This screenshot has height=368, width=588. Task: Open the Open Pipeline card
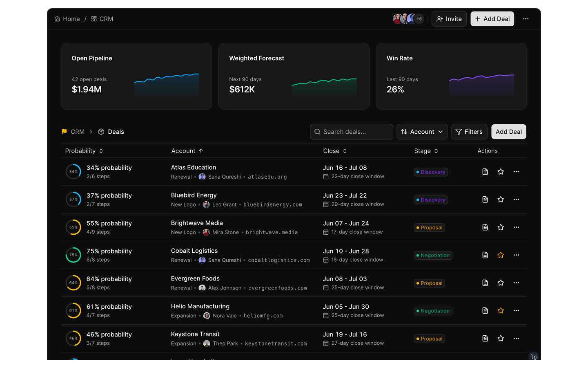136,76
